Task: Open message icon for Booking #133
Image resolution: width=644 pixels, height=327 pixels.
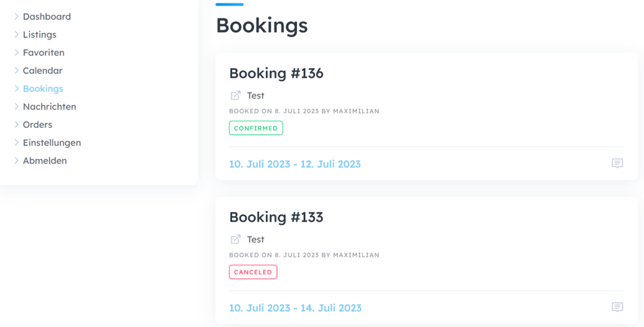Action: click(x=617, y=307)
